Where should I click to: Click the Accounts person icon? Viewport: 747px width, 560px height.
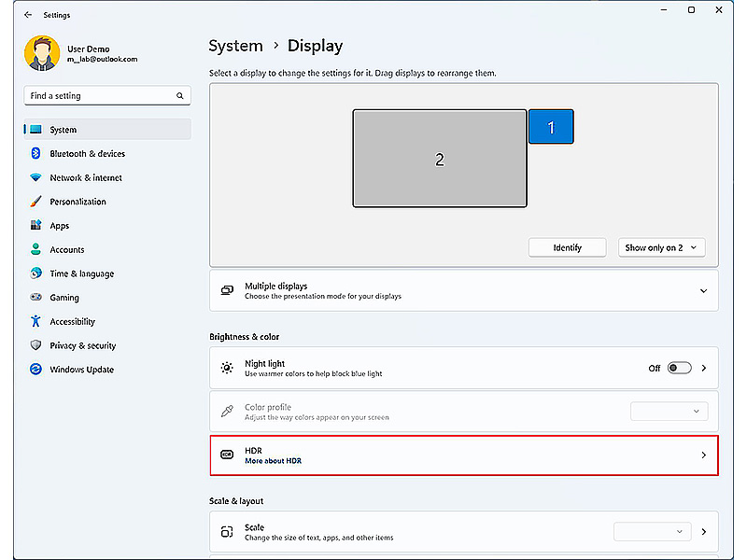click(x=35, y=249)
